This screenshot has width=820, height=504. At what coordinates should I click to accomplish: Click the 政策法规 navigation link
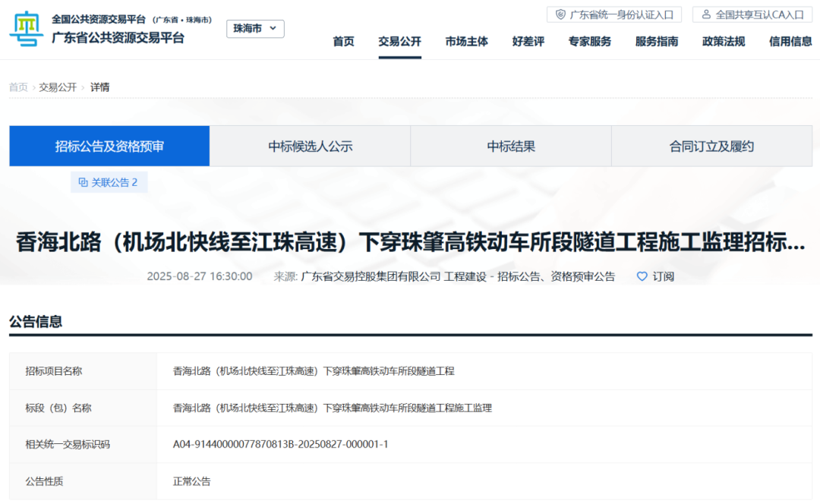(723, 42)
